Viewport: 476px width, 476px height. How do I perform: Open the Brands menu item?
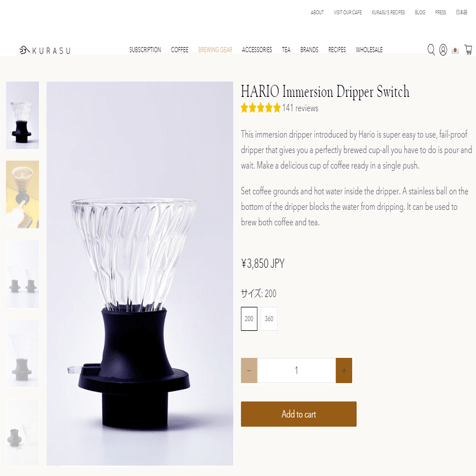[309, 50]
